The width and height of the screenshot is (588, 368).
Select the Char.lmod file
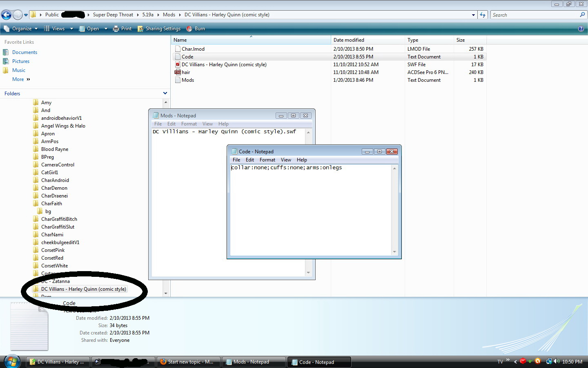pos(193,49)
